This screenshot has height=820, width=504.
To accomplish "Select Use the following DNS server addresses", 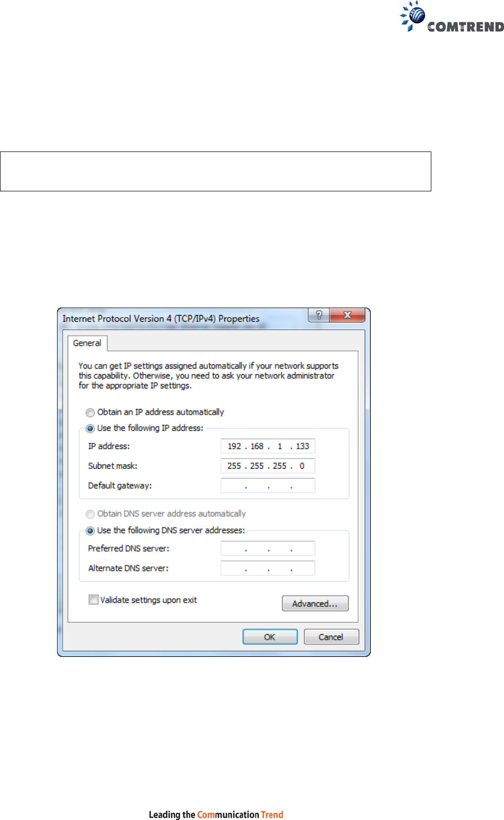I will click(90, 531).
